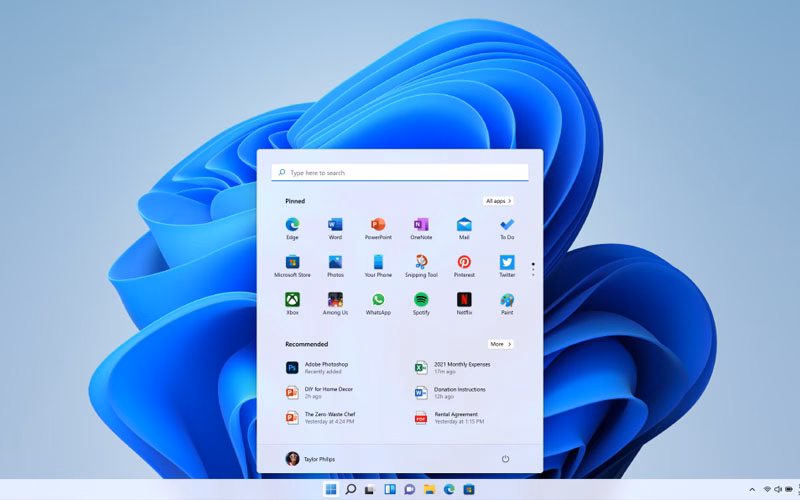
Task: Open Search from the taskbar
Action: [351, 489]
